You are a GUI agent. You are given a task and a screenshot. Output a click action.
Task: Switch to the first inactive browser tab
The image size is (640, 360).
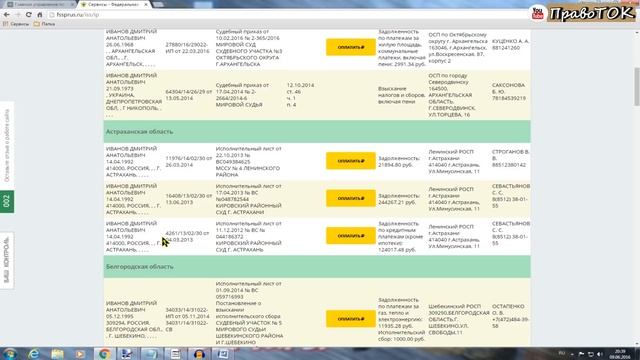(39, 4)
